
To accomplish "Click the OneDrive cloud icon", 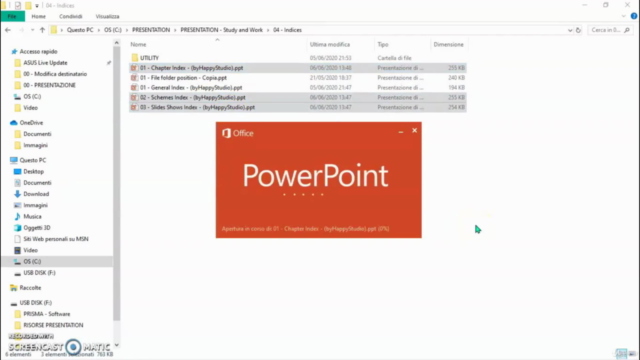I will point(13,122).
